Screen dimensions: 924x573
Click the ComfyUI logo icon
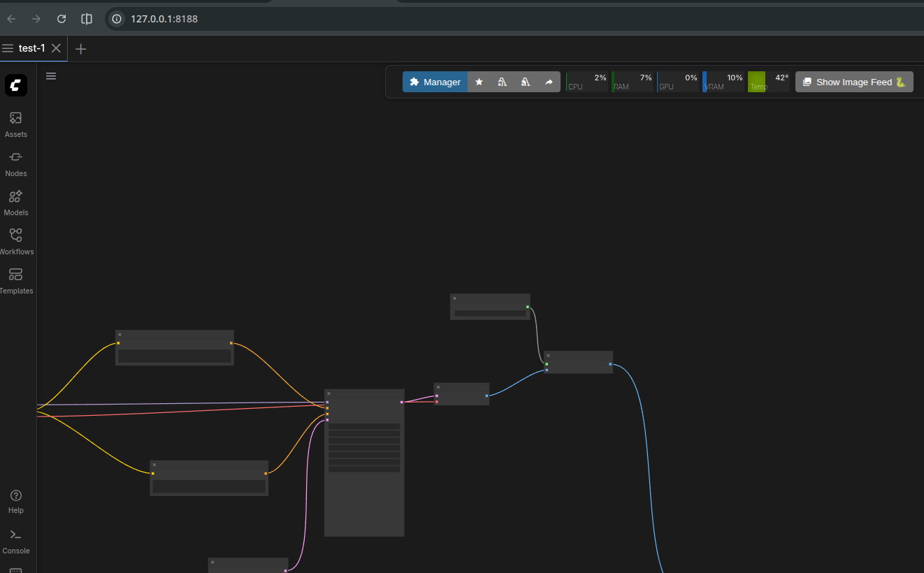16,85
